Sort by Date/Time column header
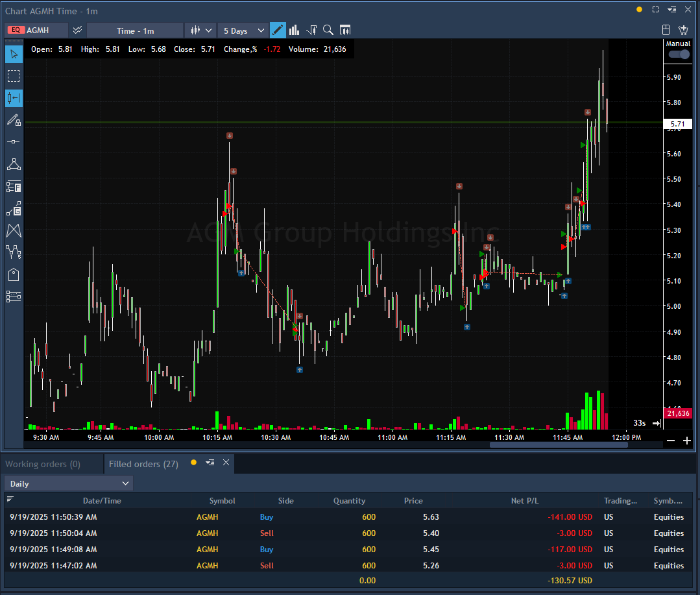 pos(102,501)
